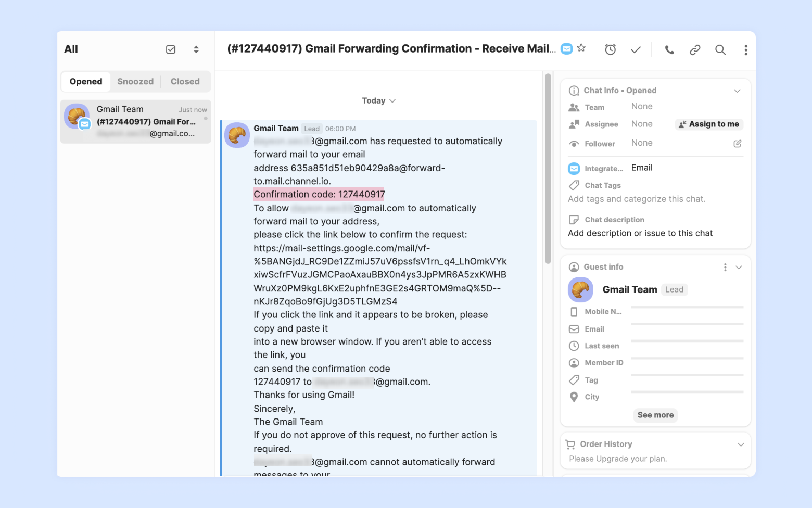Click the Guest info person icon
Viewport: 812px width, 508px height.
tap(574, 267)
